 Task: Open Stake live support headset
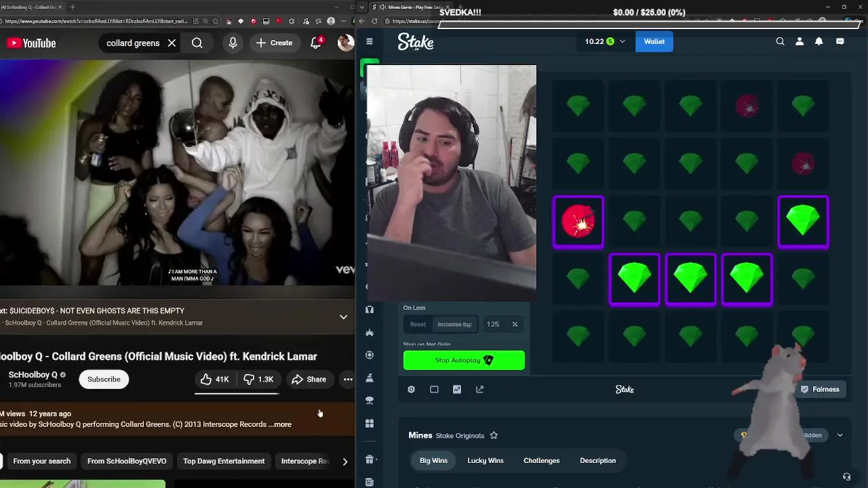[846, 477]
